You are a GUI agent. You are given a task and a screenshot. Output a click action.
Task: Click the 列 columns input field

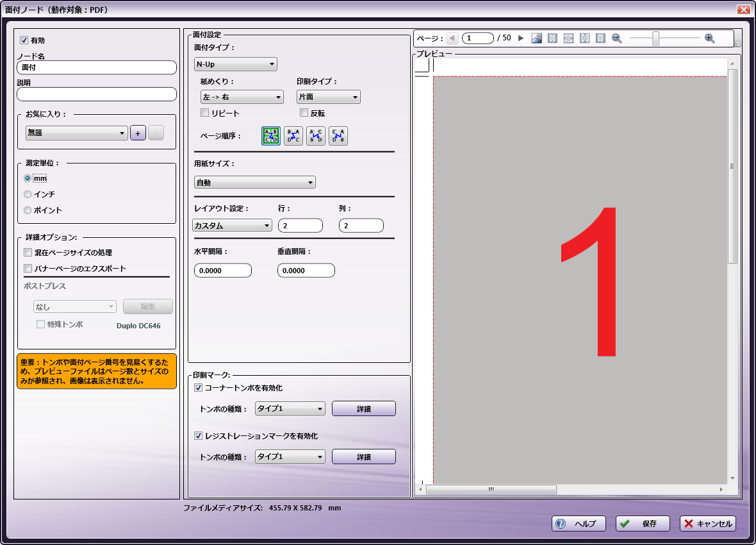pyautogui.click(x=361, y=226)
